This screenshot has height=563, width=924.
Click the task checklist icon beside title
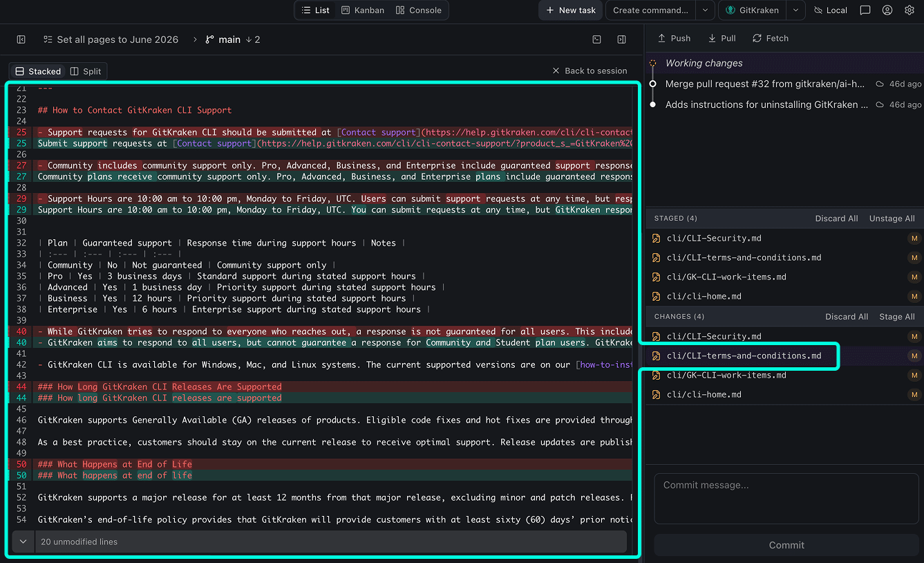(48, 39)
